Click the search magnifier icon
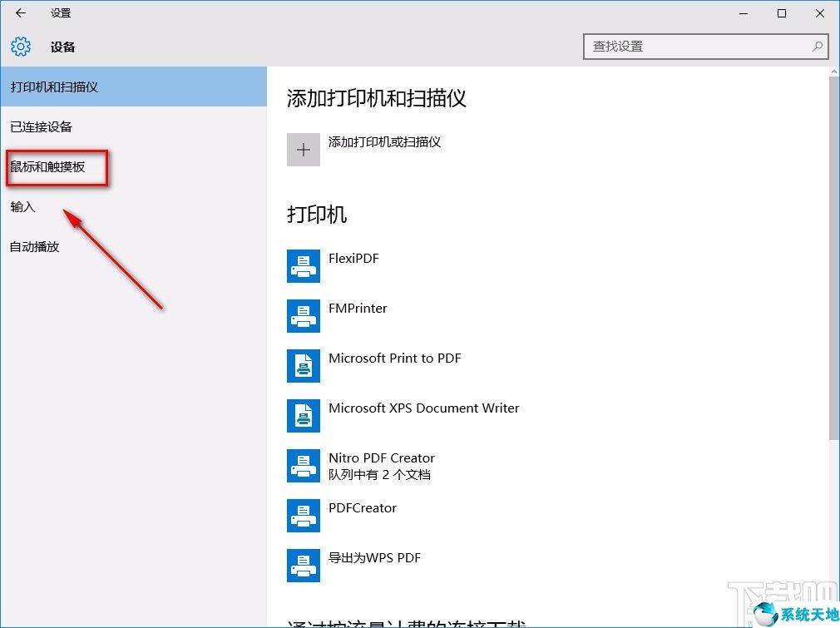 pyautogui.click(x=817, y=47)
